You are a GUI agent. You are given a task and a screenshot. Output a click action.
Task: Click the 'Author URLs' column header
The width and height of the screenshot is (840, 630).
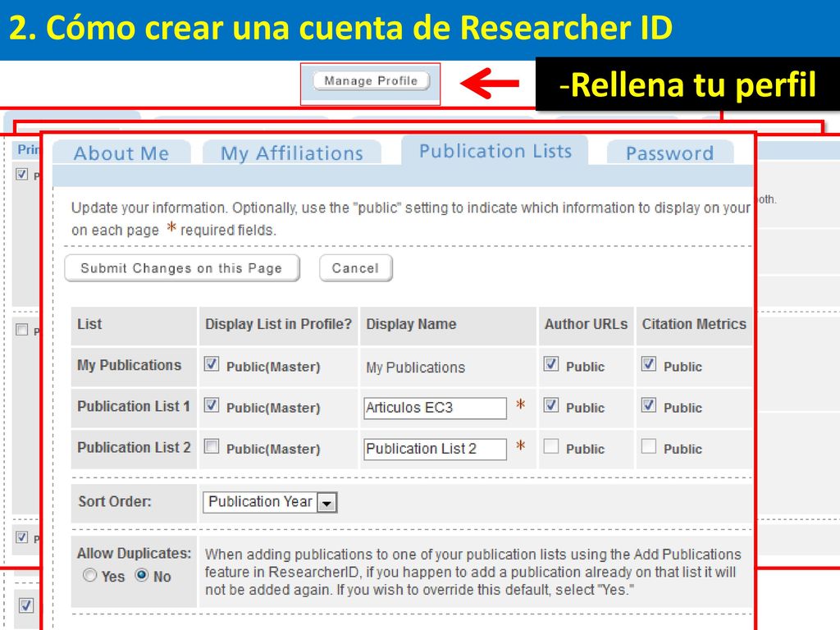[x=586, y=324]
